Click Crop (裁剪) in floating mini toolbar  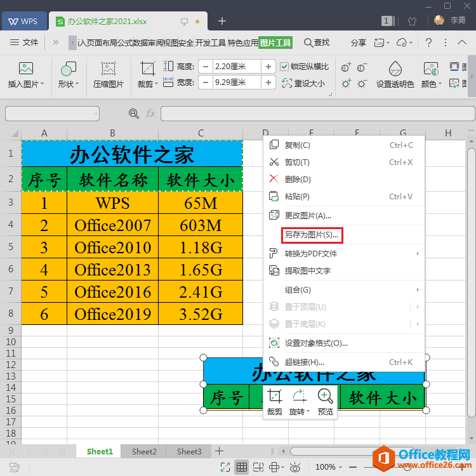click(274, 402)
